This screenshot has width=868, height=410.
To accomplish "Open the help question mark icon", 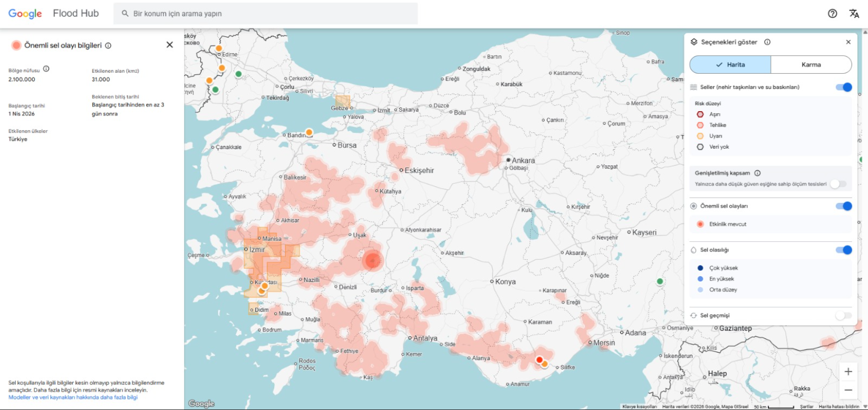I will [832, 14].
